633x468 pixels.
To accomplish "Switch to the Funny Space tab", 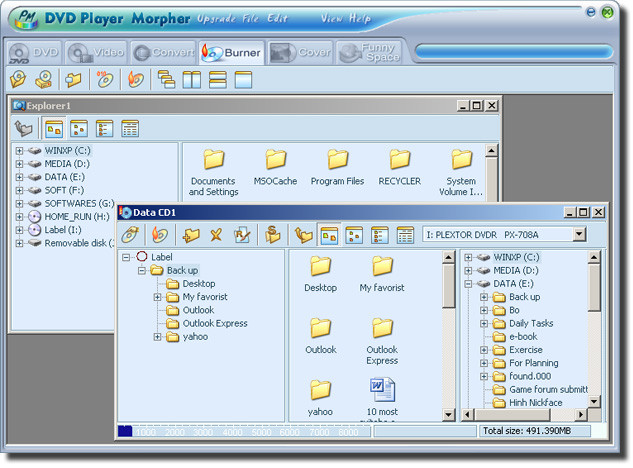I will click(370, 53).
